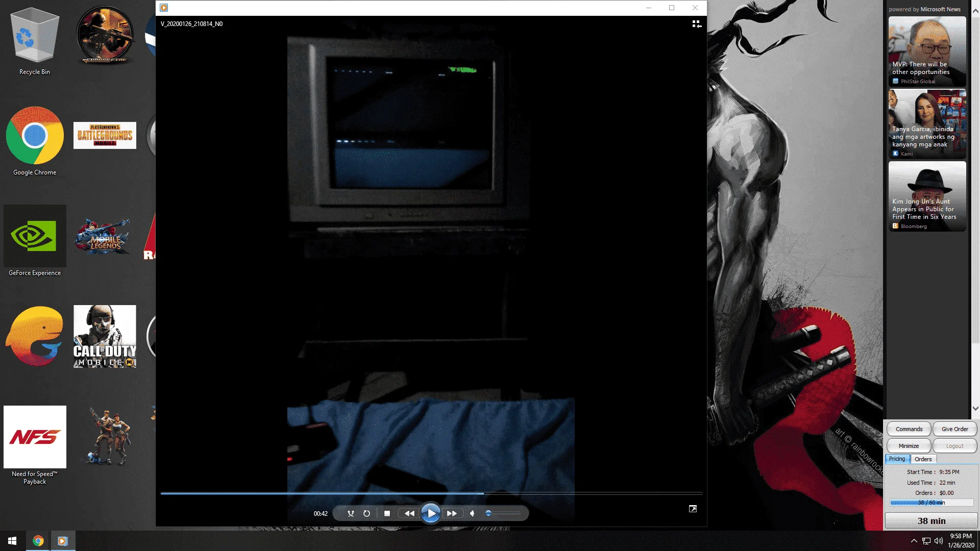
Task: Click the 00:42 elapsed time
Action: coord(321,514)
